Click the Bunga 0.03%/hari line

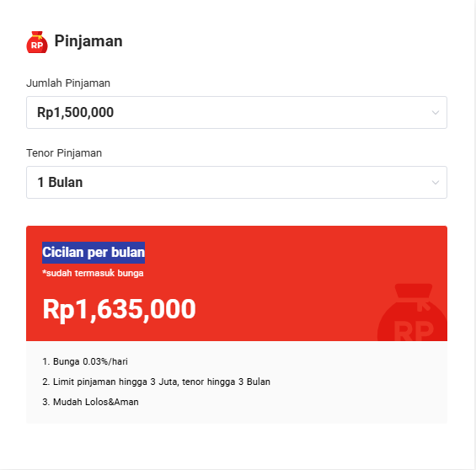pyautogui.click(x=85, y=361)
